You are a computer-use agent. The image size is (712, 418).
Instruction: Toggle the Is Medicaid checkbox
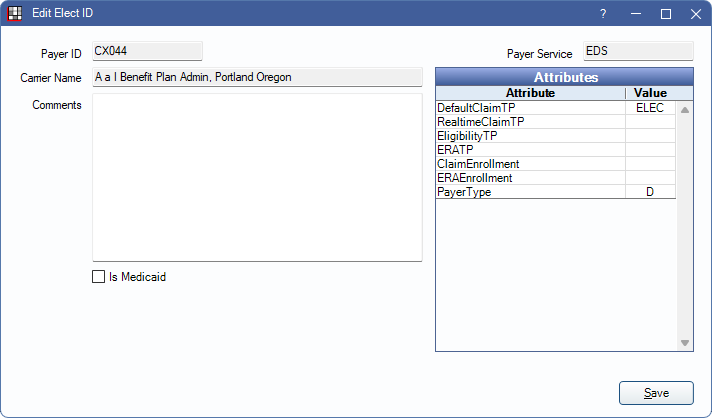pyautogui.click(x=98, y=277)
